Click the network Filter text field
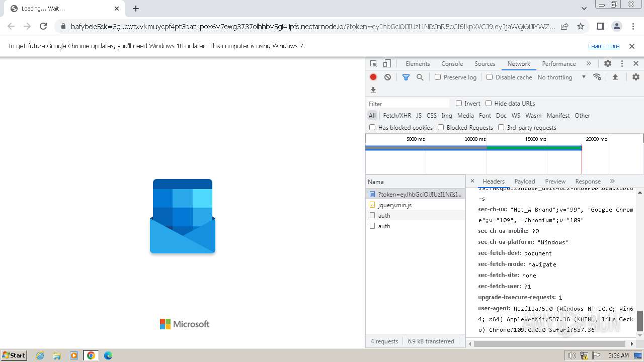 [x=408, y=104]
